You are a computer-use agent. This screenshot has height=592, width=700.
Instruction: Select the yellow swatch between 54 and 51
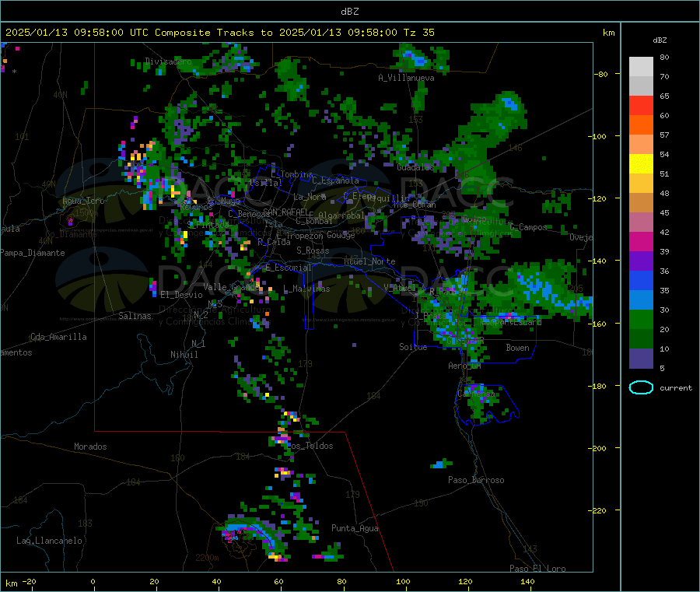641,164
